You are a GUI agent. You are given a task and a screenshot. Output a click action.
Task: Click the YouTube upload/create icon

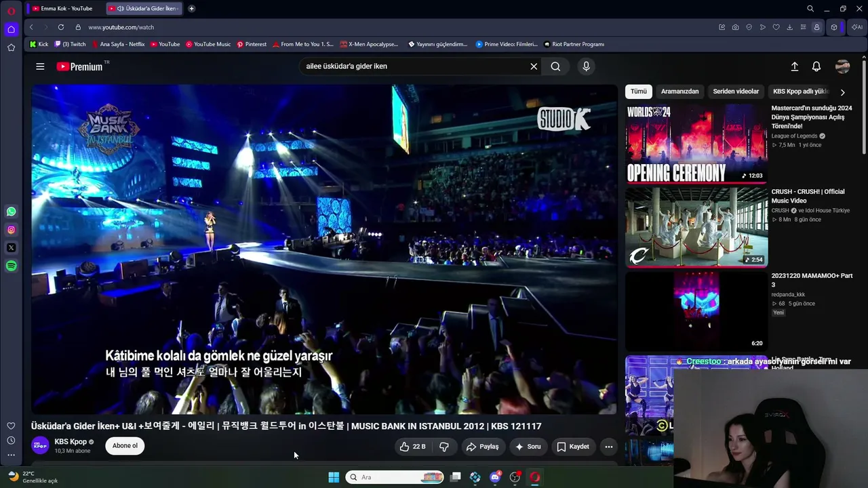coord(795,66)
